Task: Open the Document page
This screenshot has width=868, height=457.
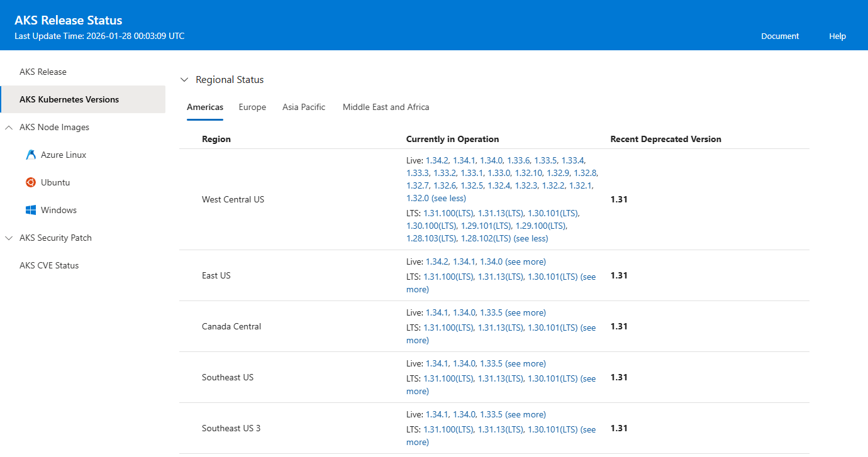Action: (780, 36)
